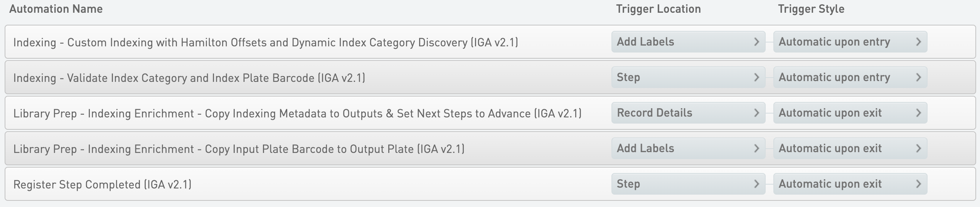Image resolution: width=980 pixels, height=207 pixels.
Task: Open Trigger Style dropdown for Custom Indexing automation
Action: (850, 42)
